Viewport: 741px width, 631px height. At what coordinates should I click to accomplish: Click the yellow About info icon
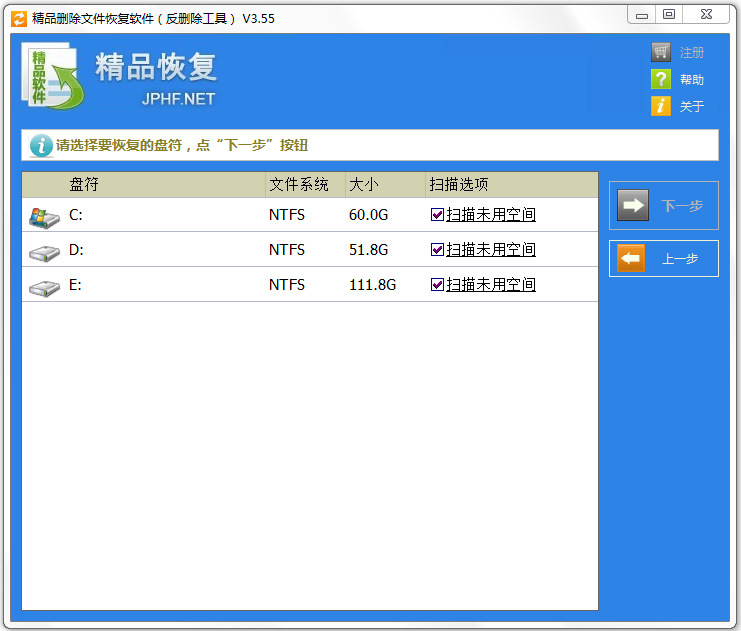click(661, 106)
